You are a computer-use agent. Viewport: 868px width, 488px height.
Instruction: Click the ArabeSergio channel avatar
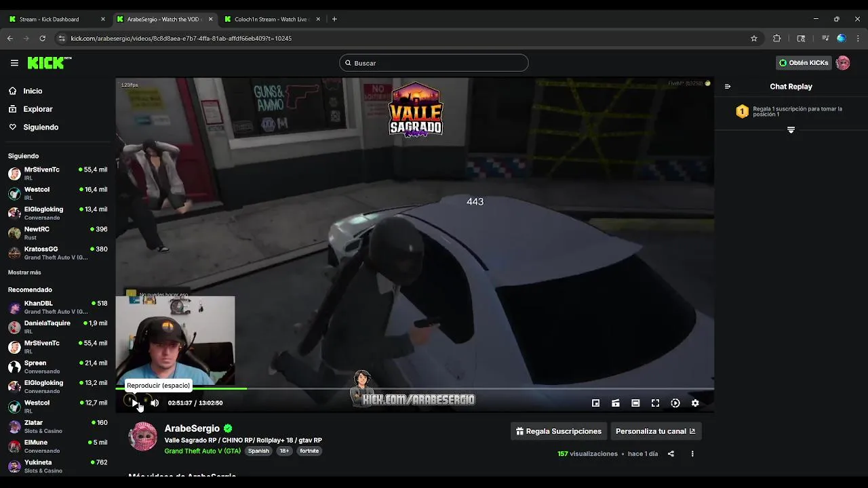click(x=143, y=436)
